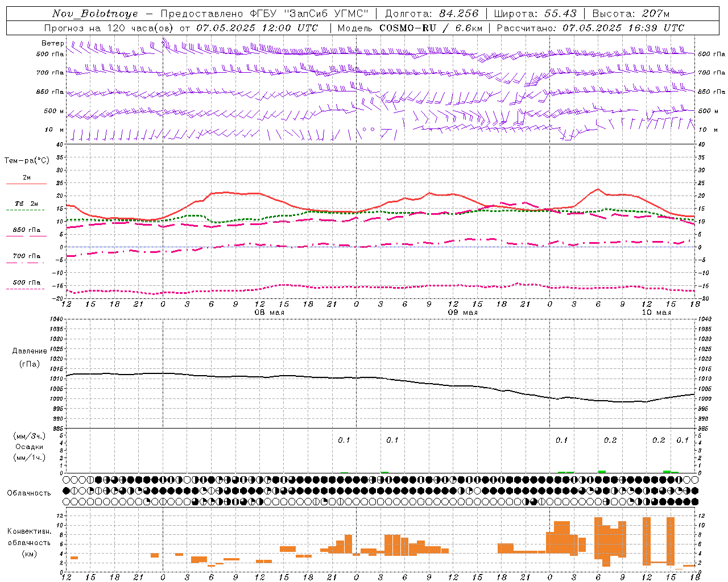Click the Осадки label
Viewport: 728px width, 582px height.
(30, 447)
